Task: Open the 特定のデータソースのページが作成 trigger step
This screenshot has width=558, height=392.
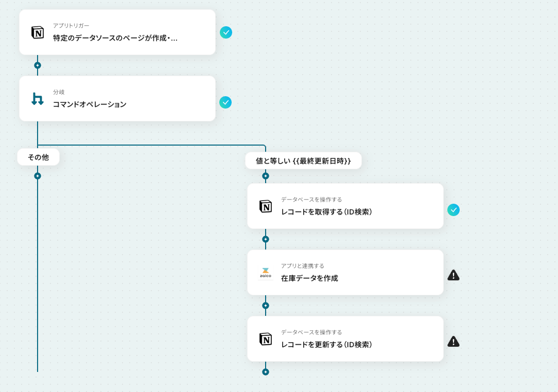Action: point(117,32)
